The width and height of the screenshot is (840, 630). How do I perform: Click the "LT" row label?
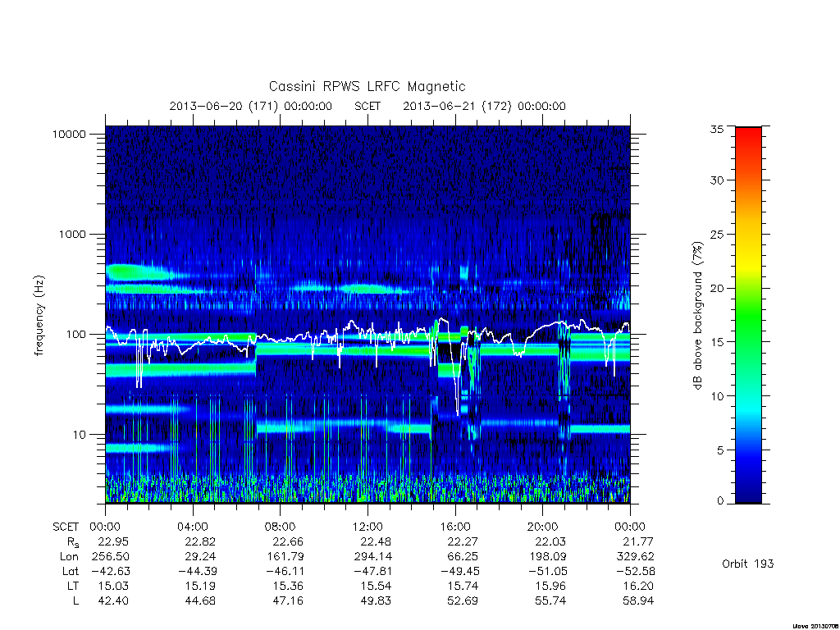tap(73, 586)
